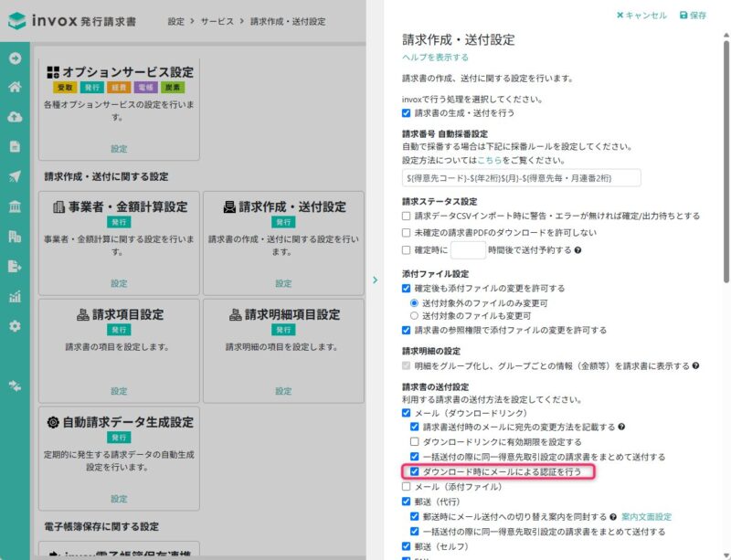
Task: Open 設定 link in オプションサービス設定 card
Action: 119,149
